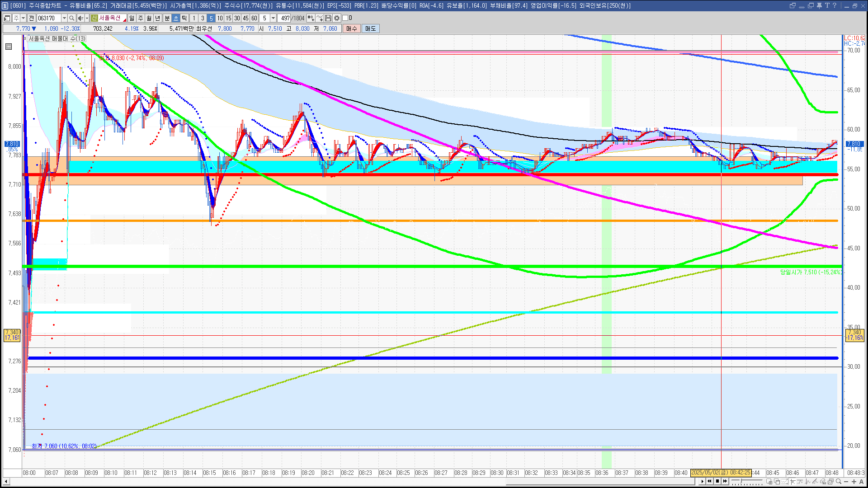This screenshot has width=868, height=488.
Task: Open chart settings gear icon
Action: [337, 18]
